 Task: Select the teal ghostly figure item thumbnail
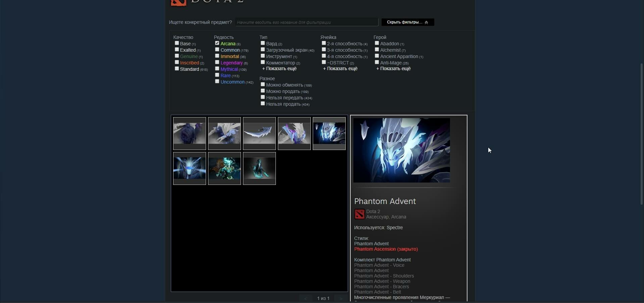coord(259,168)
